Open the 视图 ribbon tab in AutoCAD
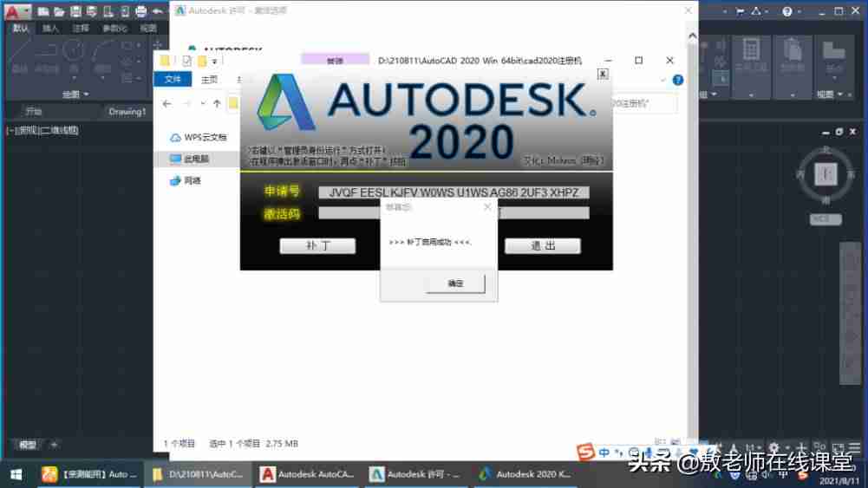Viewport: 868px width, 488px height. pyautogui.click(x=147, y=29)
